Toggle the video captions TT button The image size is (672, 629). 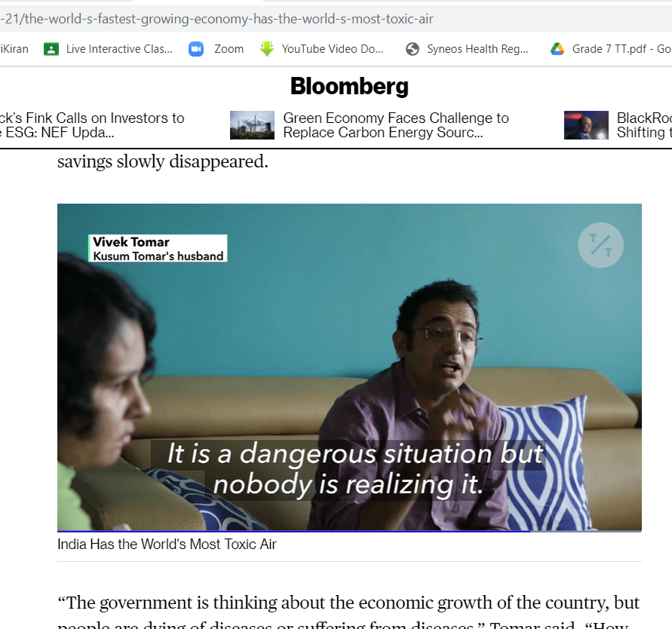click(x=600, y=245)
